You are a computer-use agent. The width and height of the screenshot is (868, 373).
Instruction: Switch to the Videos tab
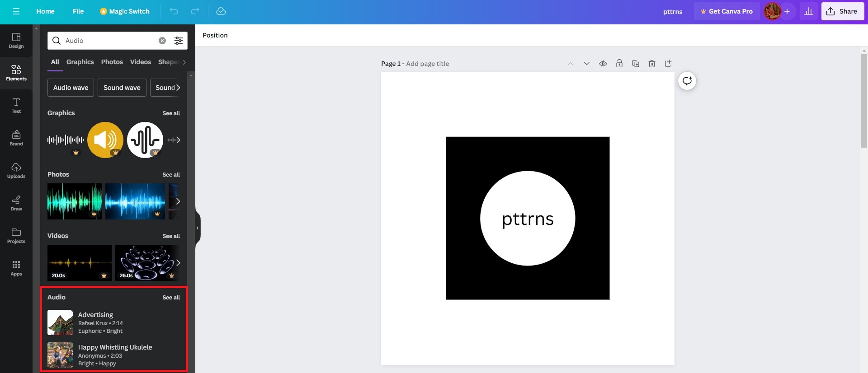pos(141,62)
